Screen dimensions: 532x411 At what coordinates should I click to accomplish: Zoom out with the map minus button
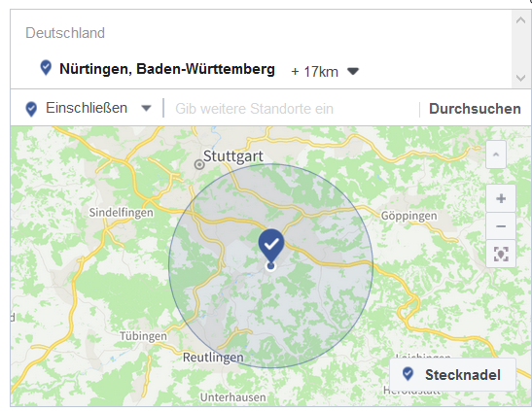pyautogui.click(x=501, y=226)
